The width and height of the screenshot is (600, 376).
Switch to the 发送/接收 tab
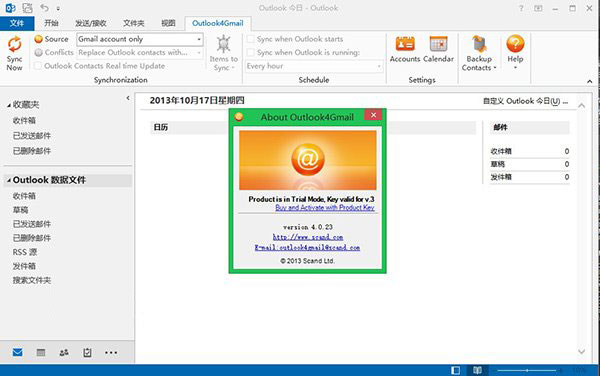[x=91, y=23]
